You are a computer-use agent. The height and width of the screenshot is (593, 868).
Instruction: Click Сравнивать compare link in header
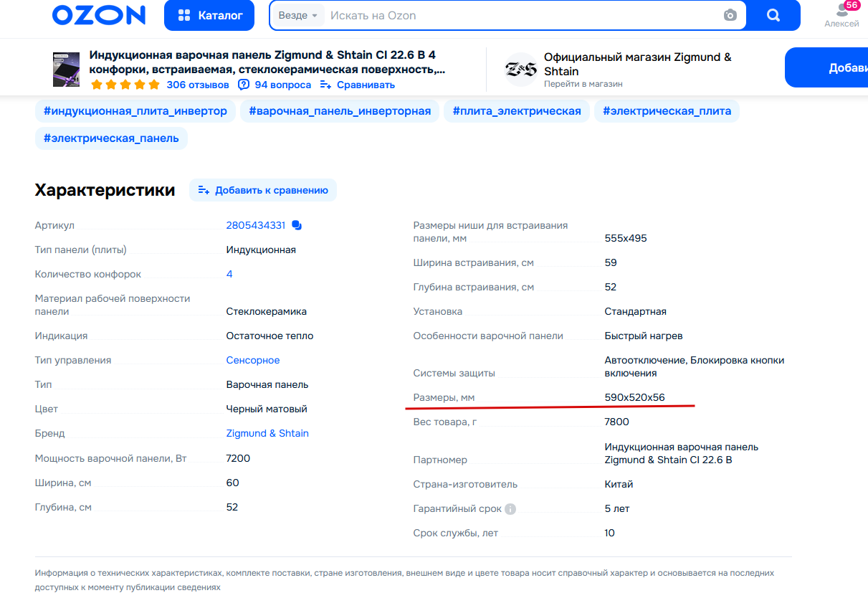coord(358,85)
